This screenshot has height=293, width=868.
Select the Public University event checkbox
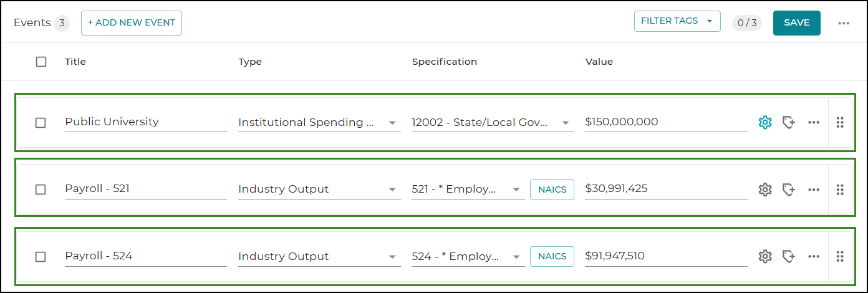pos(41,123)
